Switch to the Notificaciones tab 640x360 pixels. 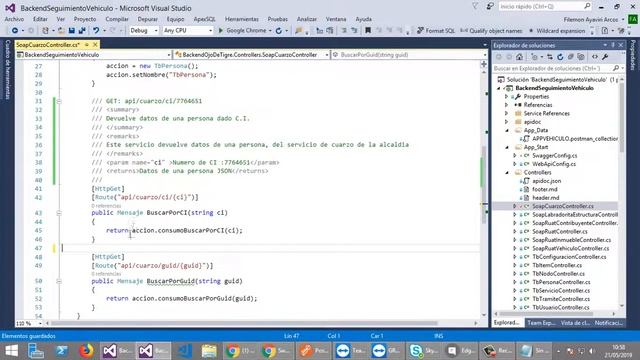click(x=608, y=323)
